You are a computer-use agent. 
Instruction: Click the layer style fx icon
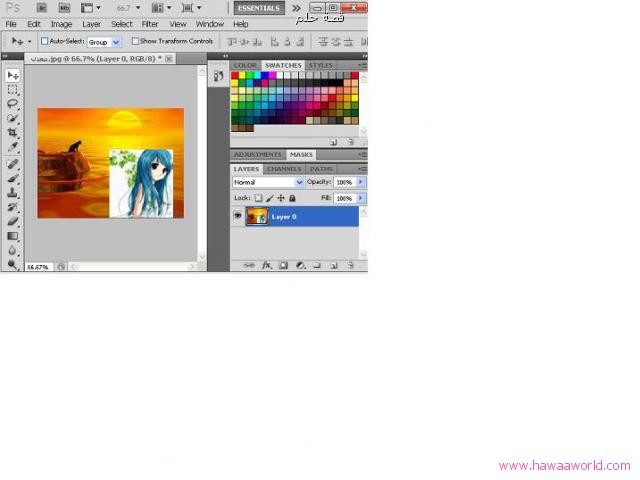click(x=267, y=266)
